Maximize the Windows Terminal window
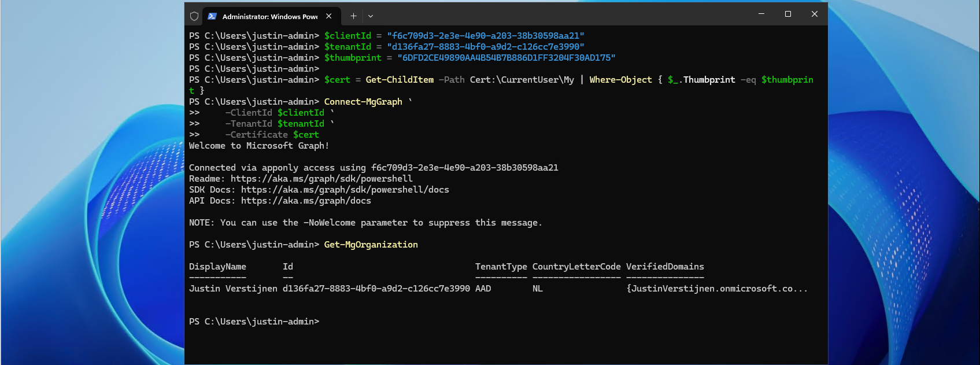Screen dimensions: 980x365 click(788, 14)
